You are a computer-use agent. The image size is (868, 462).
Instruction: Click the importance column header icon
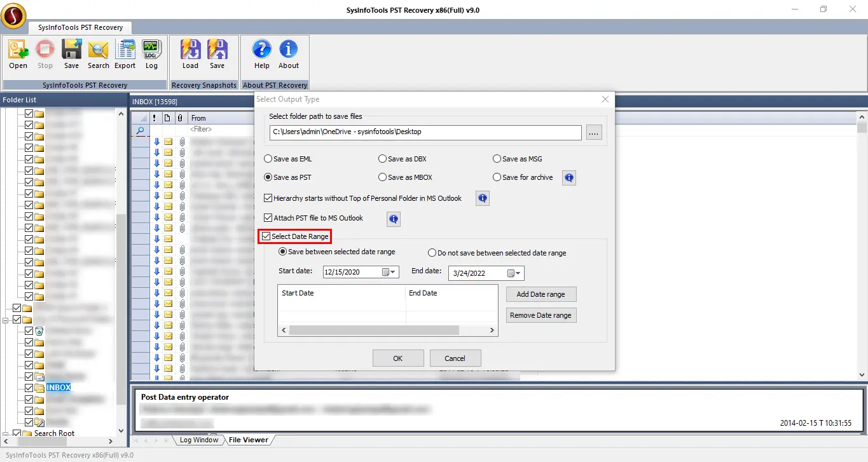coord(155,118)
